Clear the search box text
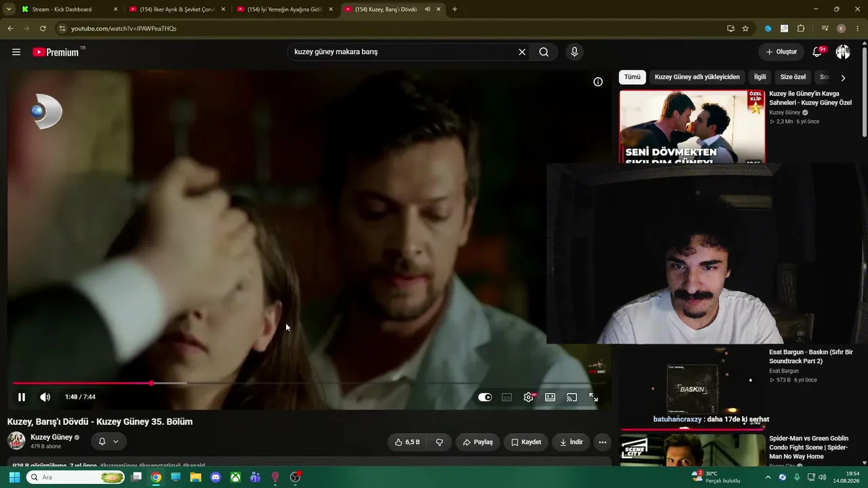868x488 pixels. pyautogui.click(x=522, y=52)
